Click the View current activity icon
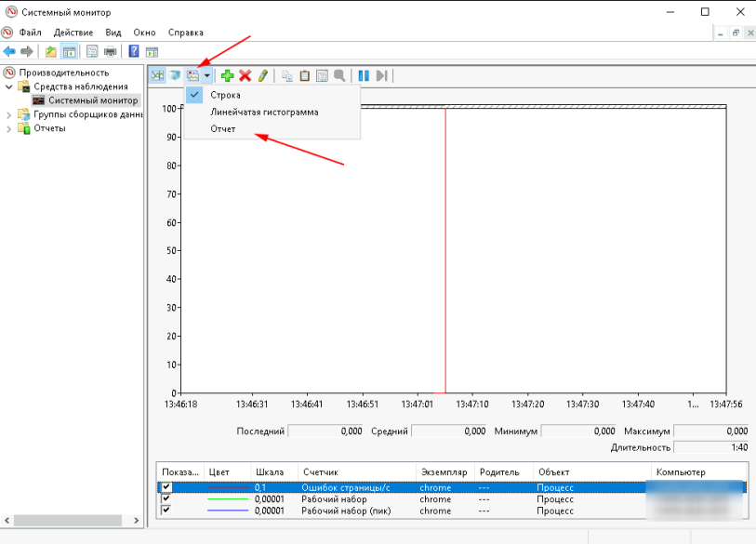Viewport: 756px width, 544px height. pos(157,75)
